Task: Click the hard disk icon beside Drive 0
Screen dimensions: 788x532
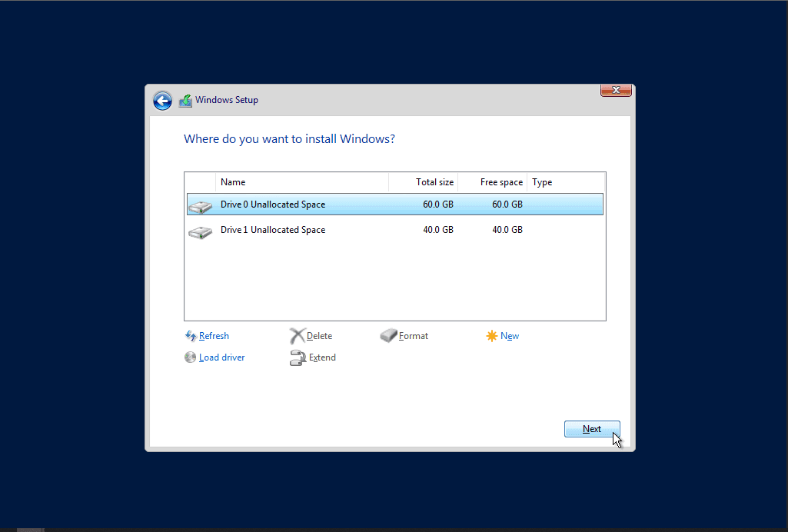Action: [200, 206]
